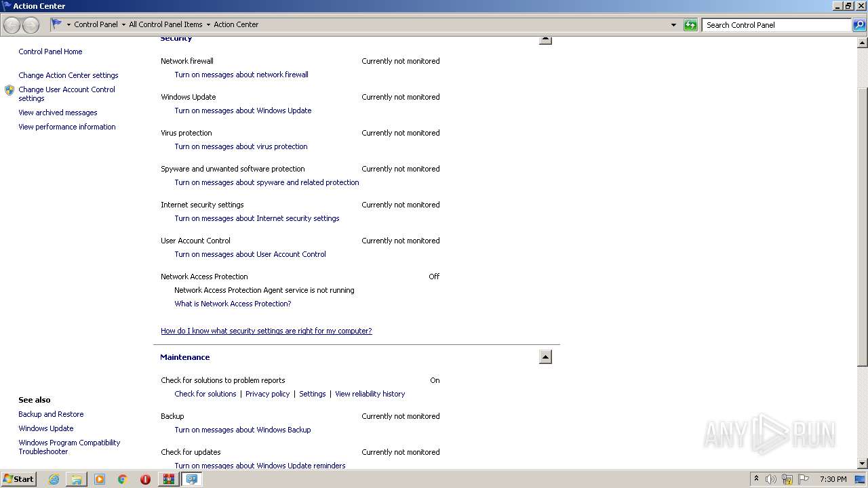Screen dimensions: 868x488
Task: Open the Privacy policy link
Action: pyautogui.click(x=267, y=394)
